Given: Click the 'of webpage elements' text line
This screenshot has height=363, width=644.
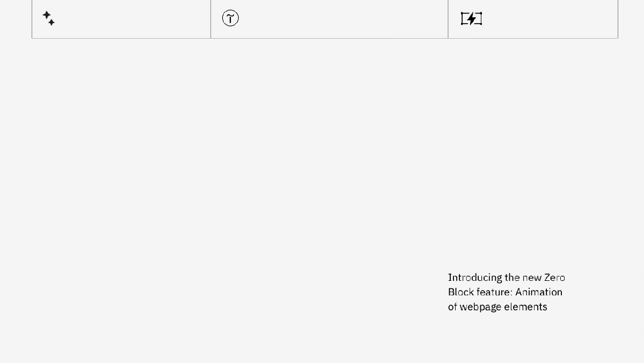Looking at the screenshot, I should 497,307.
